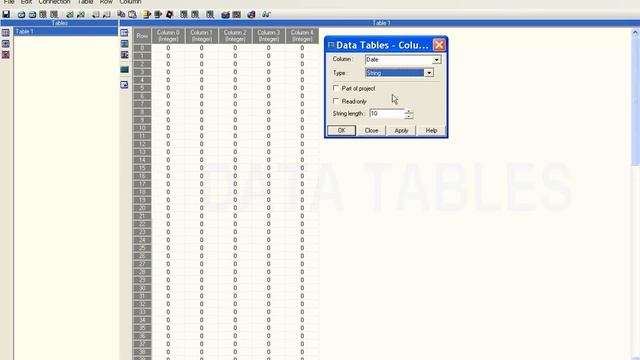Select row header 10 in the grid
Image resolution: width=640 pixels, height=360 pixels.
coord(142,128)
